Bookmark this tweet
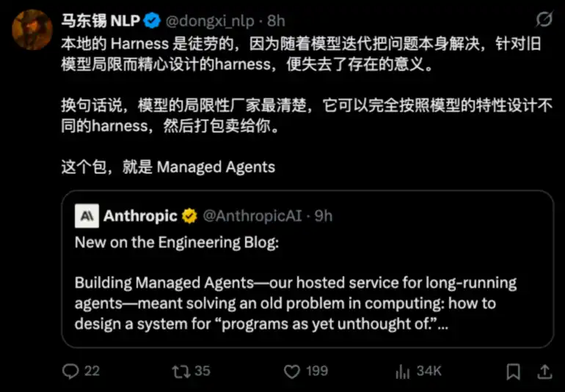 [x=514, y=371]
